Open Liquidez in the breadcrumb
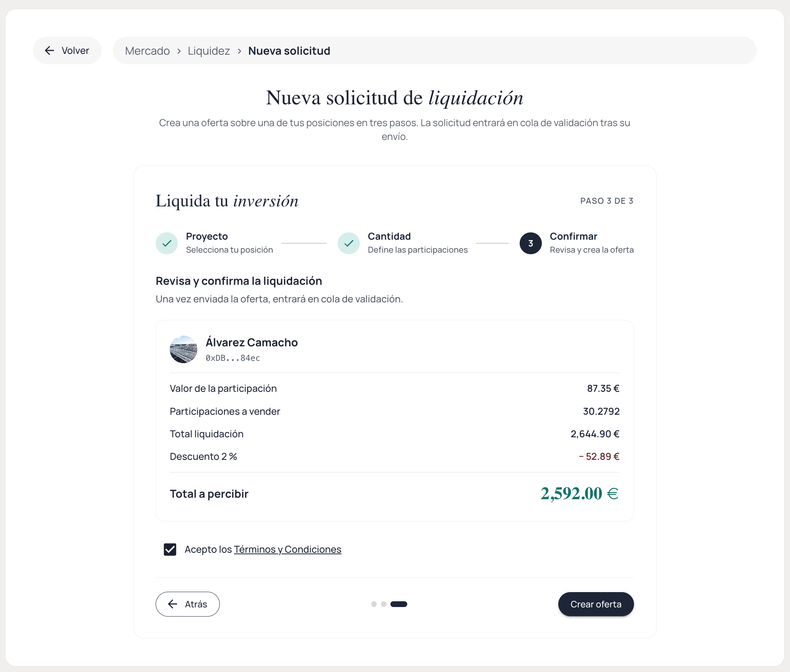The width and height of the screenshot is (790, 672). pyautogui.click(x=209, y=51)
